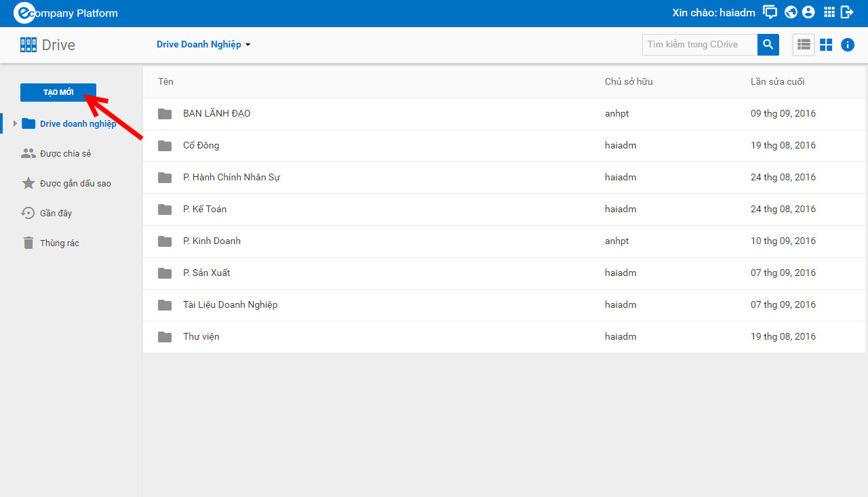Viewport: 868px width, 497px height.
Task: Click owner anhpt in BAN LÃNH ĐẠO row
Action: tap(617, 113)
